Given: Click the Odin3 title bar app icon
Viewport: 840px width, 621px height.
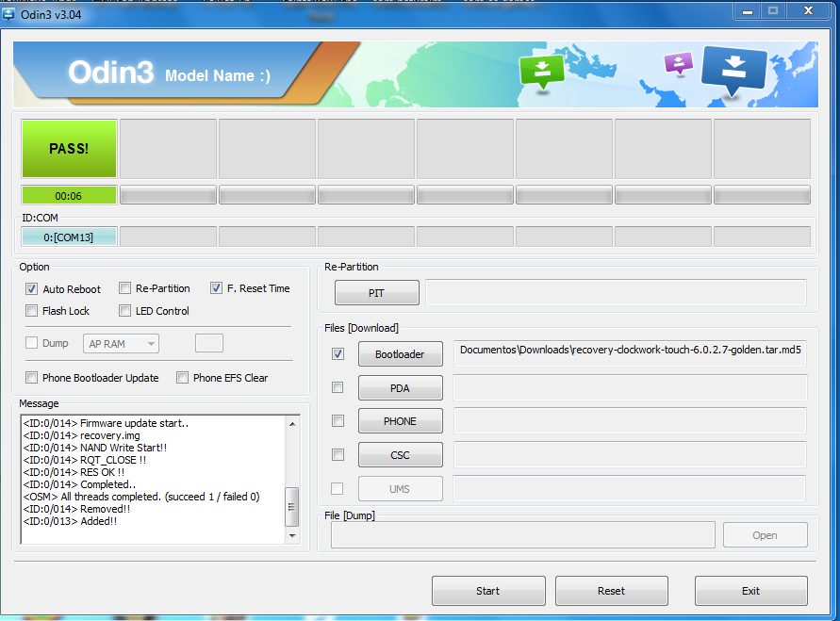Looking at the screenshot, I should pyautogui.click(x=8, y=14).
